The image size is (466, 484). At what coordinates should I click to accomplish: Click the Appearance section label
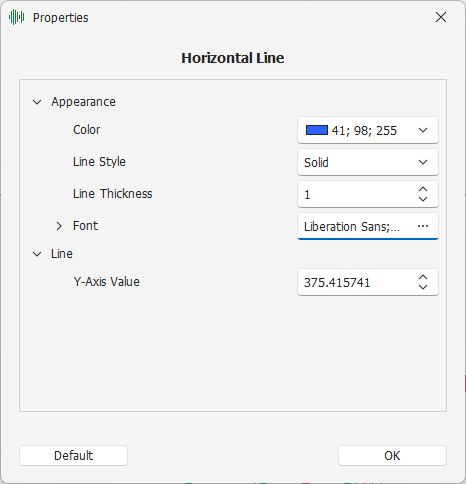point(83,102)
